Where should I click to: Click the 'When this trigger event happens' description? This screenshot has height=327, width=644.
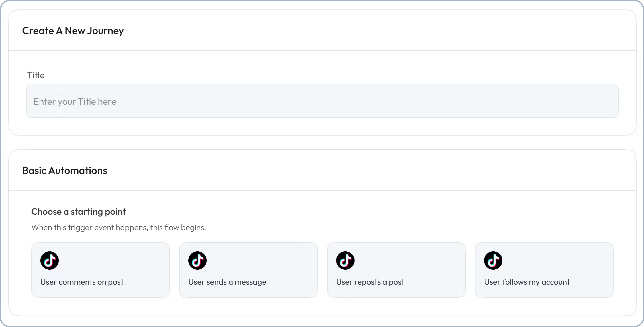[x=119, y=228]
